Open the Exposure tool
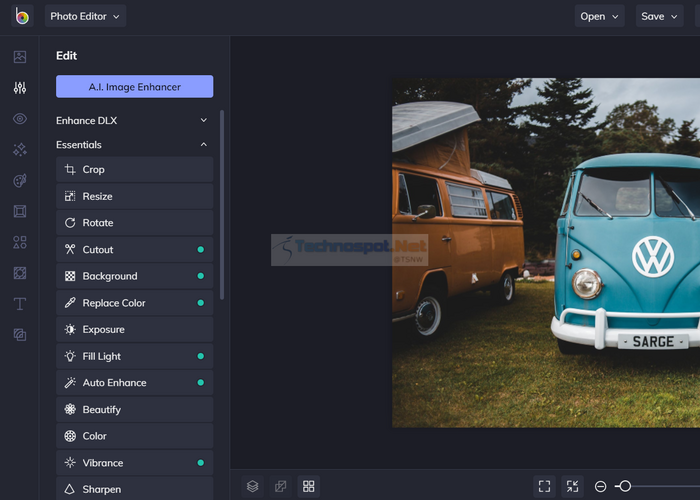The image size is (700, 500). pyautogui.click(x=134, y=329)
